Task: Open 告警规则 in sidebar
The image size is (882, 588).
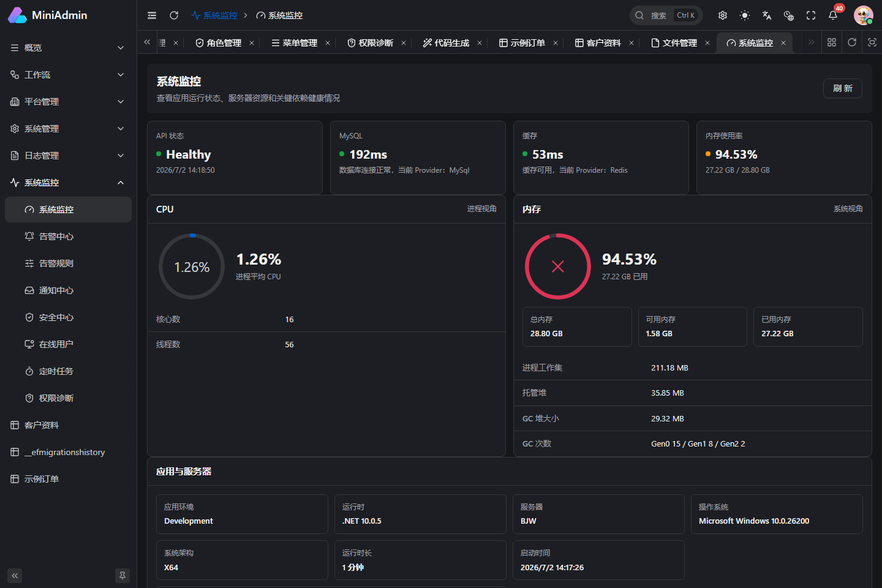Action: pyautogui.click(x=68, y=263)
